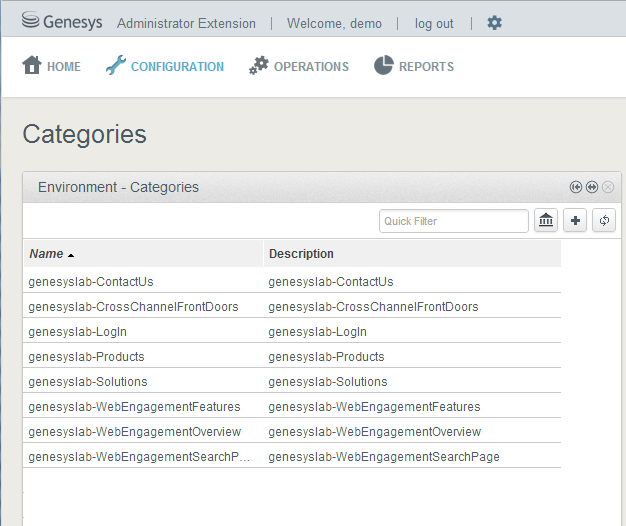
Task: Open the CONFIGURATION menu
Action: tap(177, 67)
